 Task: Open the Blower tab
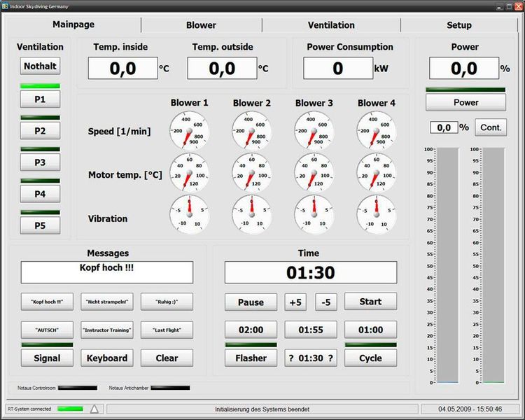tap(201, 25)
